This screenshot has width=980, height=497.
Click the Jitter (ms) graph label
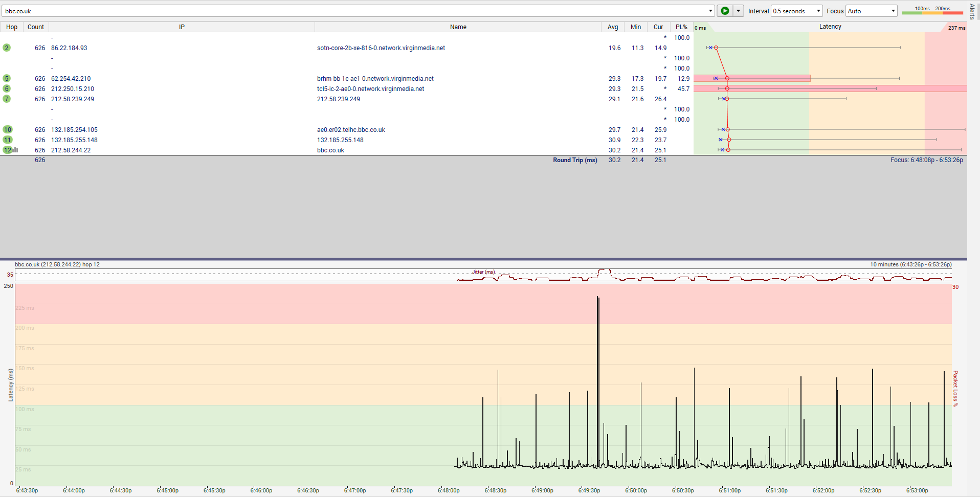(x=483, y=272)
